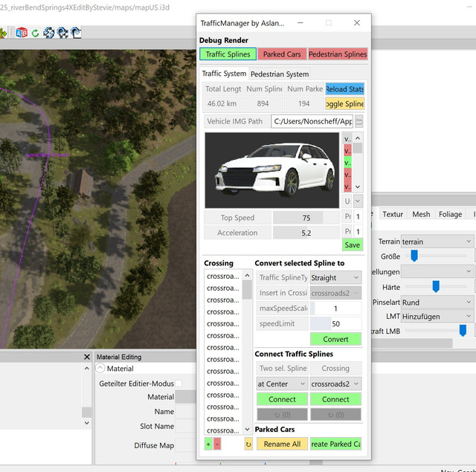Click the Pr field in the Acceleration row
The width and height of the screenshot is (476, 472).
[x=358, y=232]
